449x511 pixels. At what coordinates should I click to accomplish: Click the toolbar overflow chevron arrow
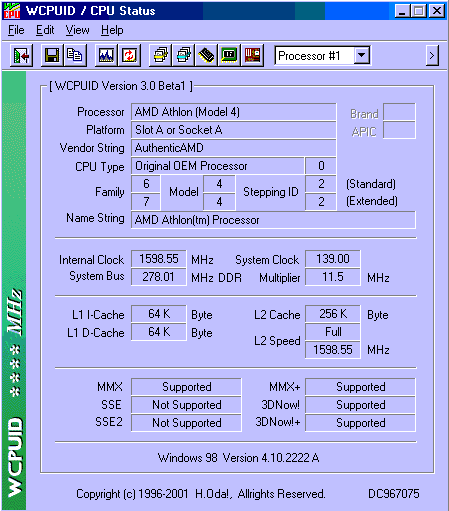tap(432, 55)
